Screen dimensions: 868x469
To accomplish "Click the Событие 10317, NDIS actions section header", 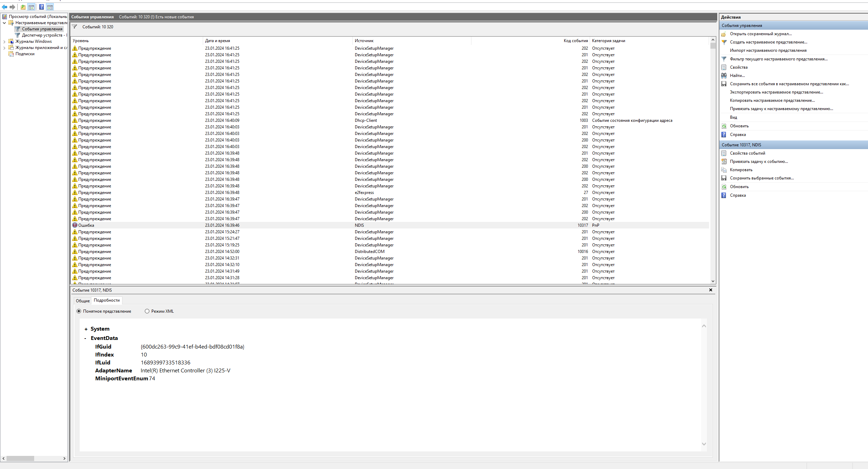I will 793,145.
